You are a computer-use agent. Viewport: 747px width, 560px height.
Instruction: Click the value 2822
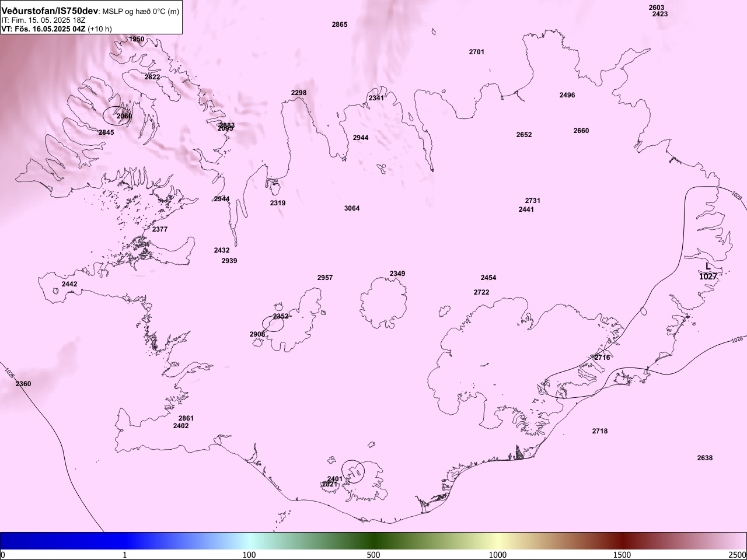coord(152,77)
